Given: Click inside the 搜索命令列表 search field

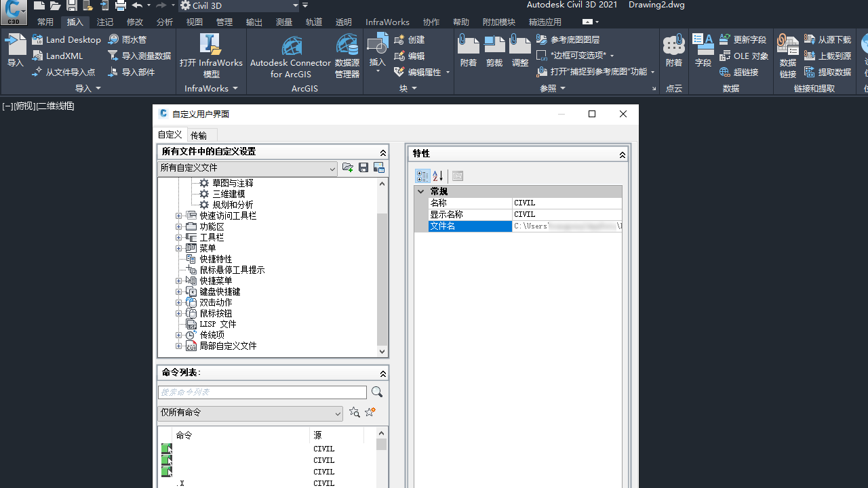Looking at the screenshot, I should coord(262,392).
